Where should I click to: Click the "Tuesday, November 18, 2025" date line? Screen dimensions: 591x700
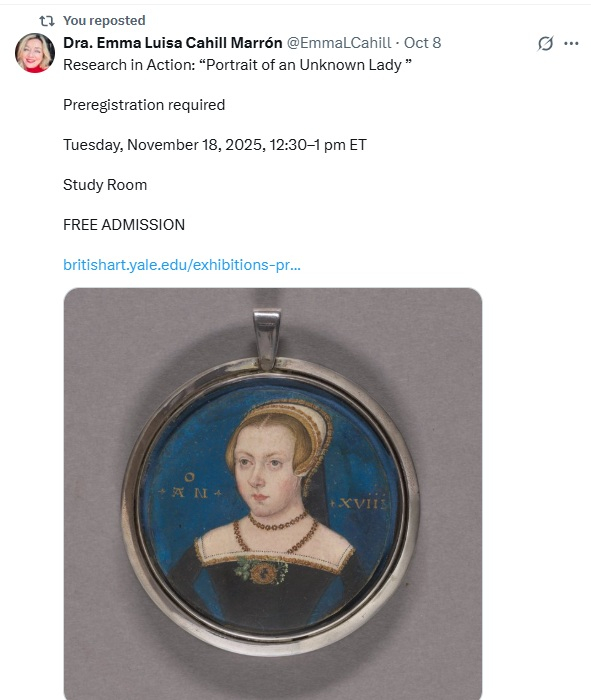(215, 145)
